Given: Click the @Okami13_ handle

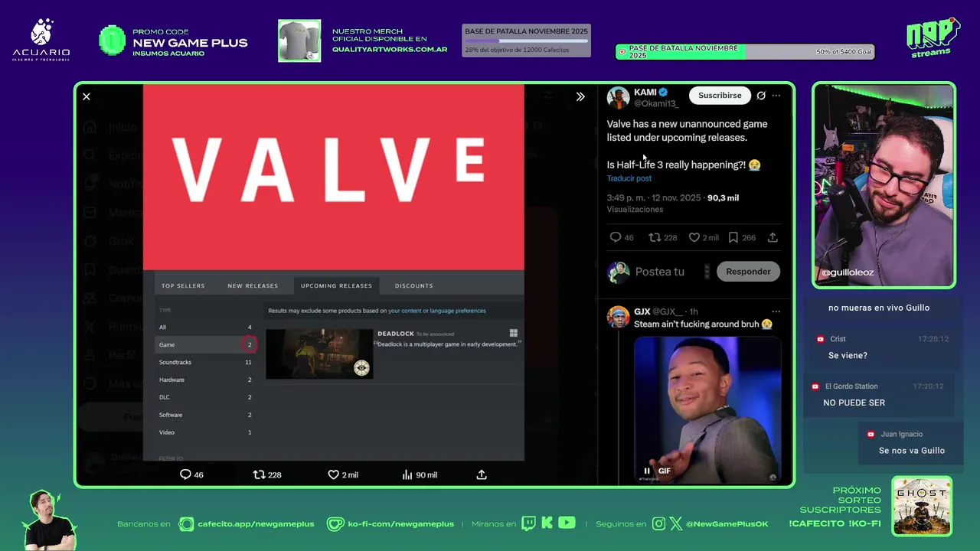Looking at the screenshot, I should 656,103.
